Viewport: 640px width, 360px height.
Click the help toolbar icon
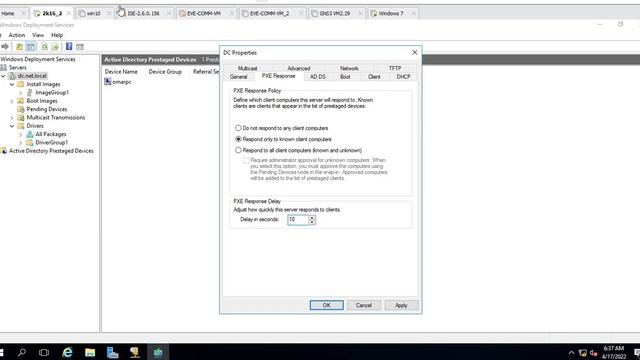click(69, 47)
